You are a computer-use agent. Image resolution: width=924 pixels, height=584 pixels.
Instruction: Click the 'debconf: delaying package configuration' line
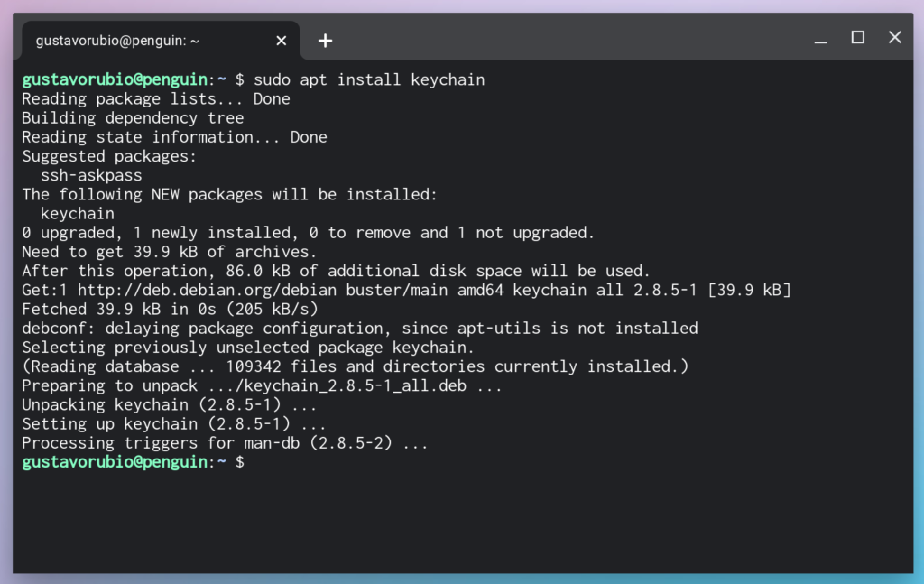(x=359, y=329)
